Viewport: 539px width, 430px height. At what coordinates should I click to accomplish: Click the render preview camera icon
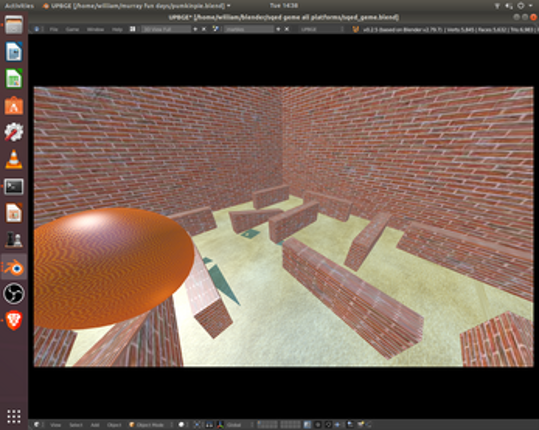(x=350, y=425)
